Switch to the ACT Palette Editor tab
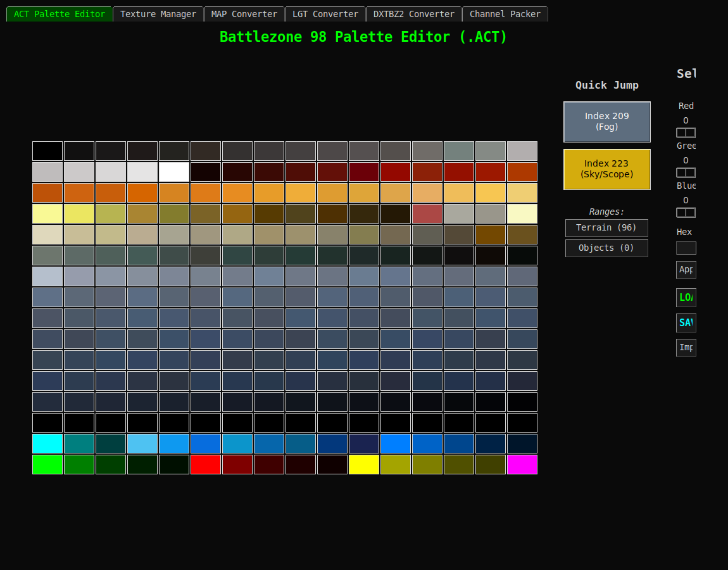 60,14
